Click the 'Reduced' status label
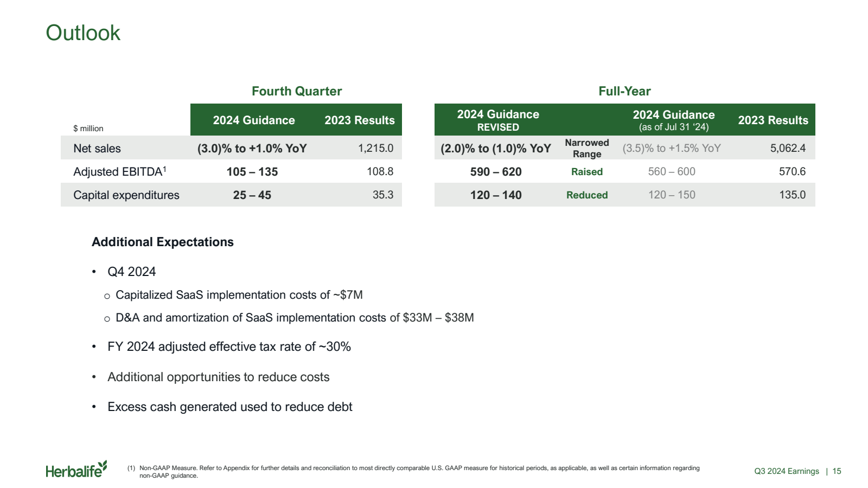 coord(587,195)
